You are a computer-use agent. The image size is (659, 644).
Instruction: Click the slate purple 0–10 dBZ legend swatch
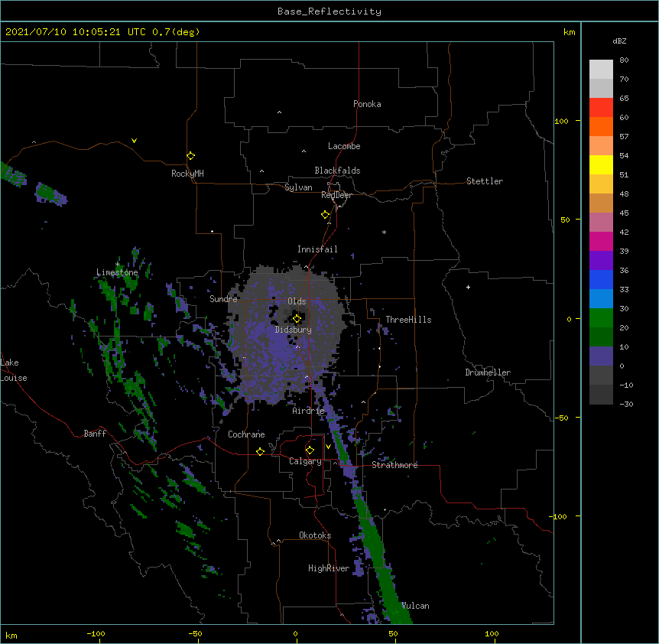[x=601, y=356]
